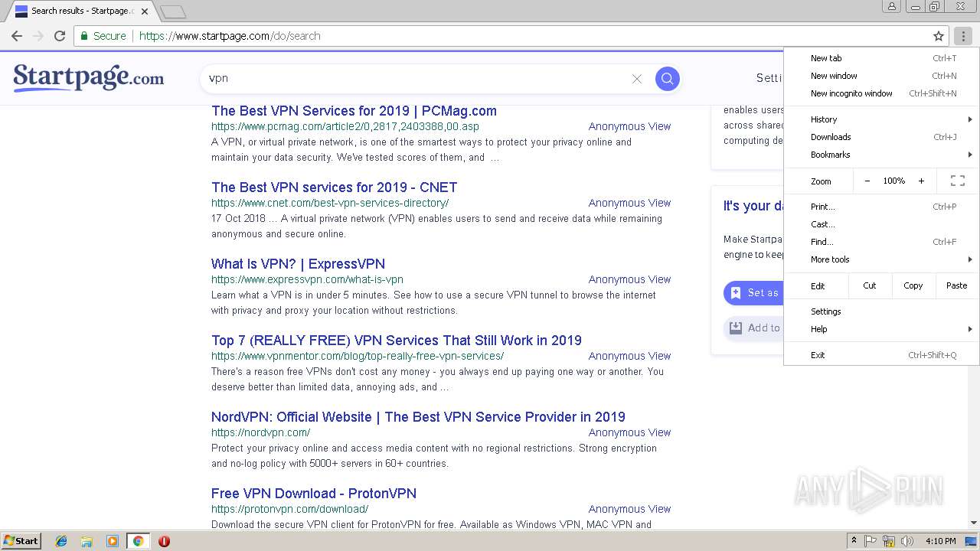The image size is (980, 551).
Task: Decrease zoom with the minus button
Action: (x=867, y=181)
